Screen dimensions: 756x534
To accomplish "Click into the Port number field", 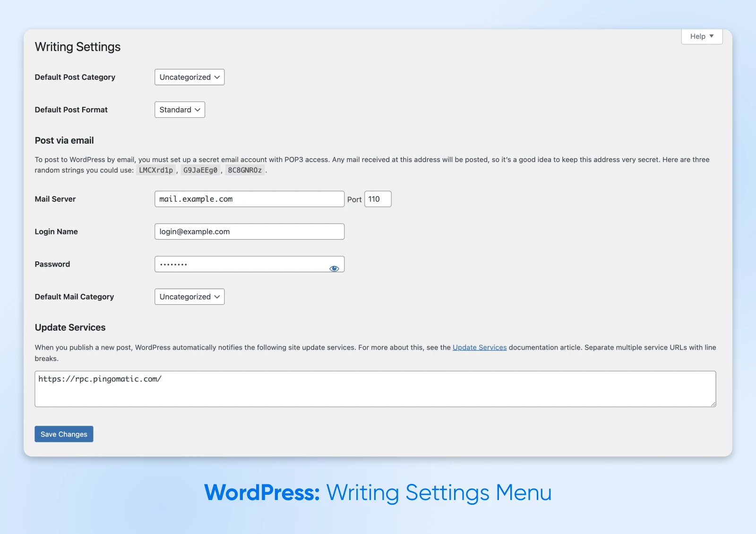I will pyautogui.click(x=378, y=199).
